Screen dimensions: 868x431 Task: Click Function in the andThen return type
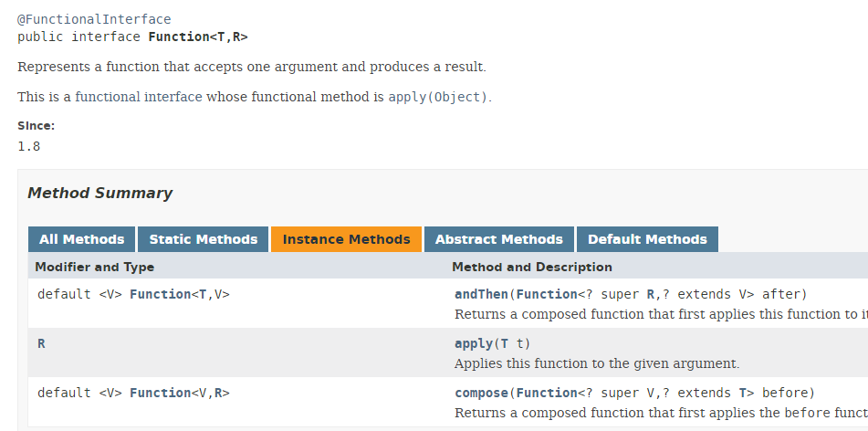point(160,294)
